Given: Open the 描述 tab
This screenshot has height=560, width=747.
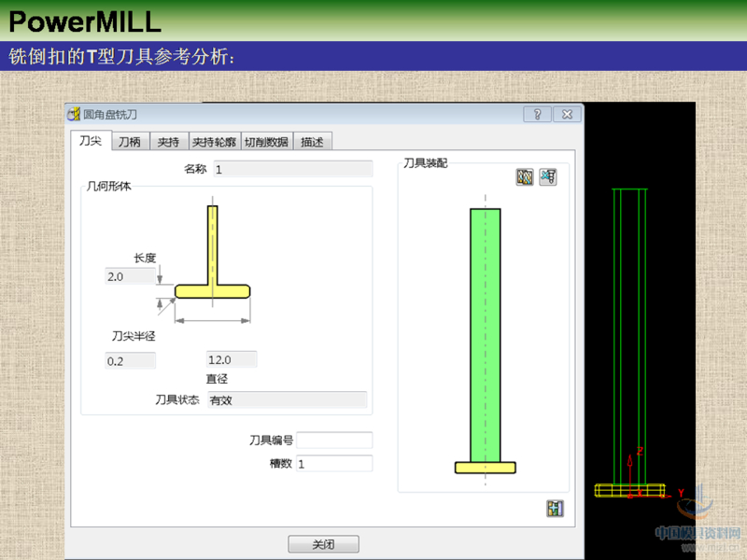Looking at the screenshot, I should [x=312, y=142].
